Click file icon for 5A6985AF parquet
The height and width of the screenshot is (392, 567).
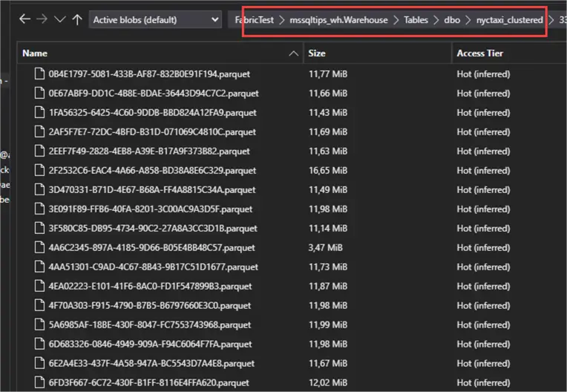click(39, 324)
